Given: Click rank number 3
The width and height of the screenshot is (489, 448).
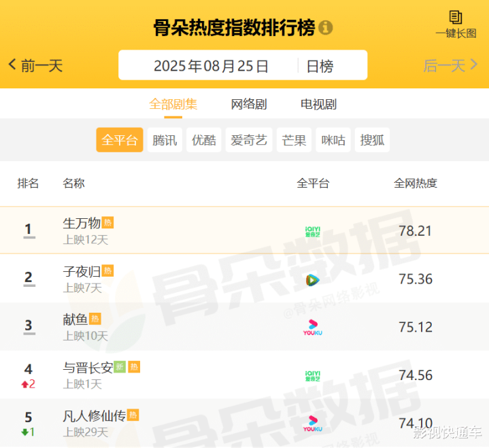Looking at the screenshot, I should point(29,325).
